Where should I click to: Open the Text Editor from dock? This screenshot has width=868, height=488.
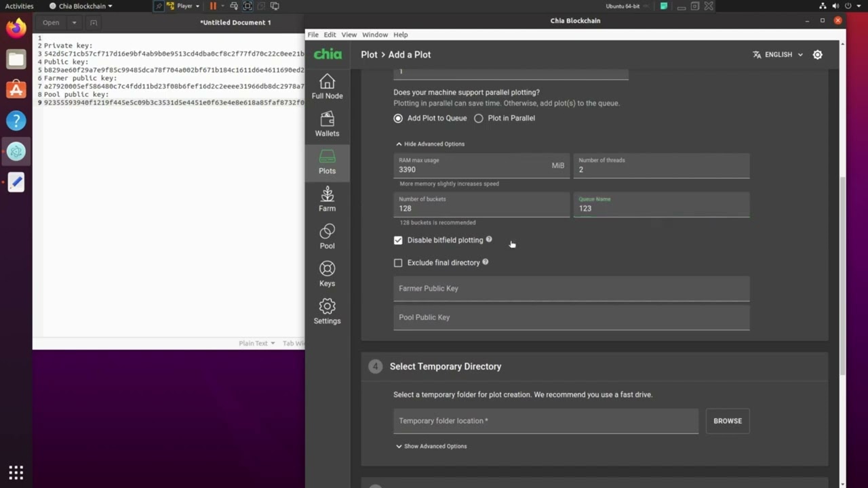pyautogui.click(x=16, y=182)
